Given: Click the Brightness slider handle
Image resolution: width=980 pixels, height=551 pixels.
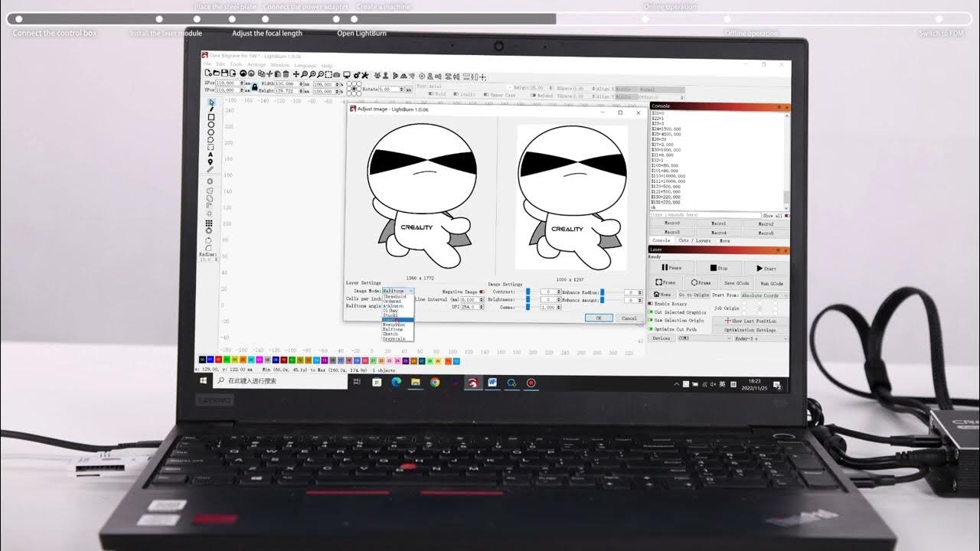Looking at the screenshot, I should pyautogui.click(x=528, y=299).
